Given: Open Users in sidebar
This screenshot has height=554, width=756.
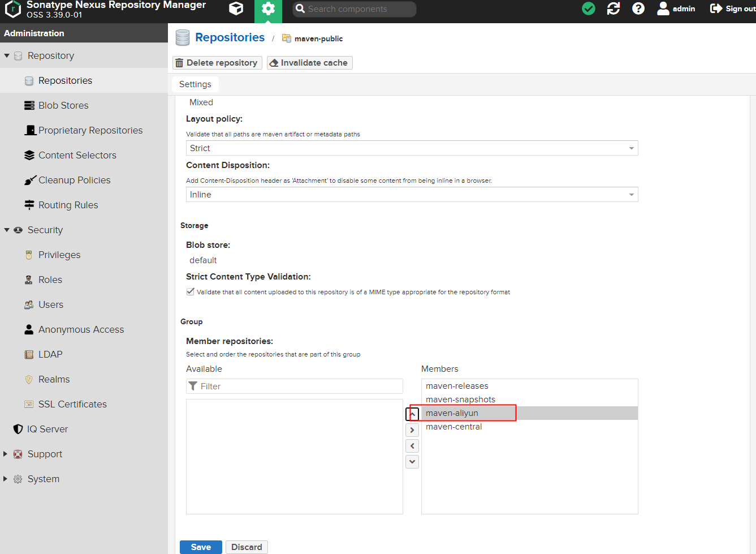Looking at the screenshot, I should (84, 304).
